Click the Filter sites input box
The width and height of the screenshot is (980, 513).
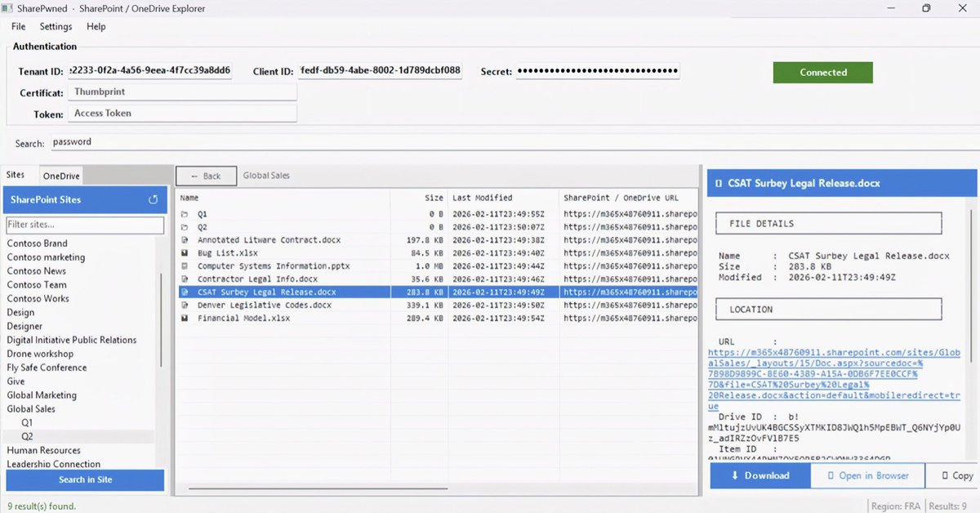(85, 224)
